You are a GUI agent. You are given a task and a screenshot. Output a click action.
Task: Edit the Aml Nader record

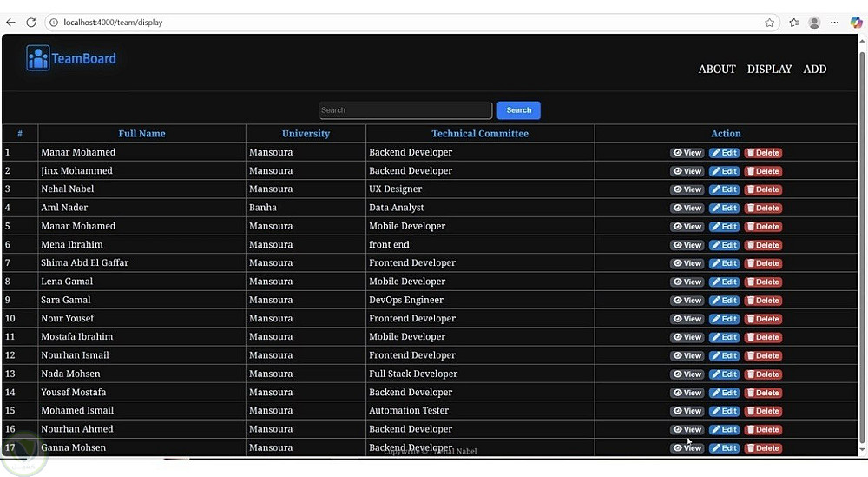[x=724, y=209]
